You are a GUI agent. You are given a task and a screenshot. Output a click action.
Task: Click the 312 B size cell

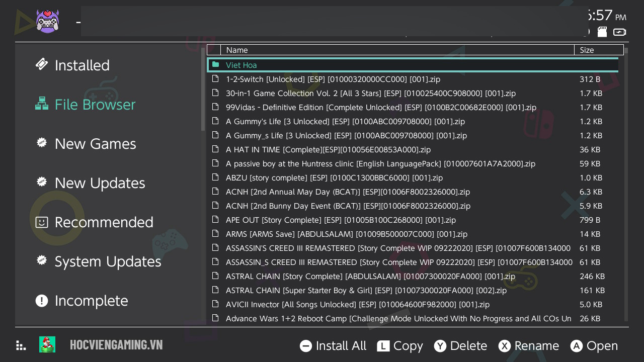point(590,79)
